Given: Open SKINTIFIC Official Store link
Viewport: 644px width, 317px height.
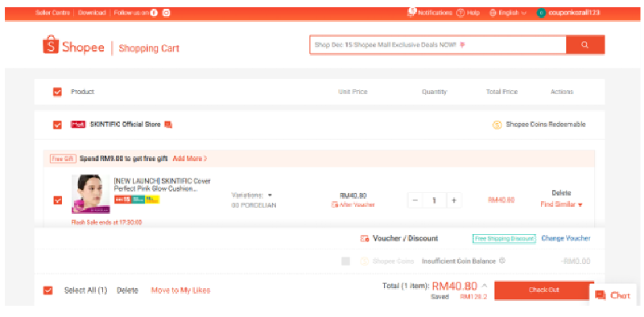Looking at the screenshot, I should pyautogui.click(x=125, y=125).
